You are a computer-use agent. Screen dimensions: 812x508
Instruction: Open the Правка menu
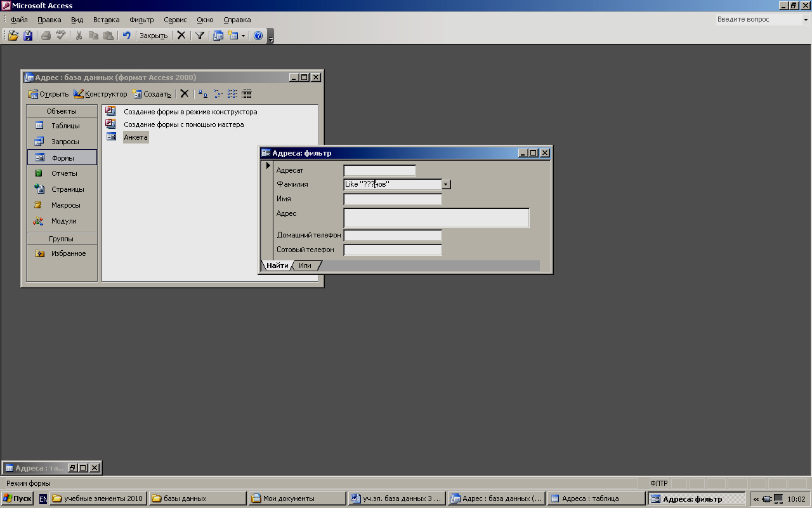point(49,20)
